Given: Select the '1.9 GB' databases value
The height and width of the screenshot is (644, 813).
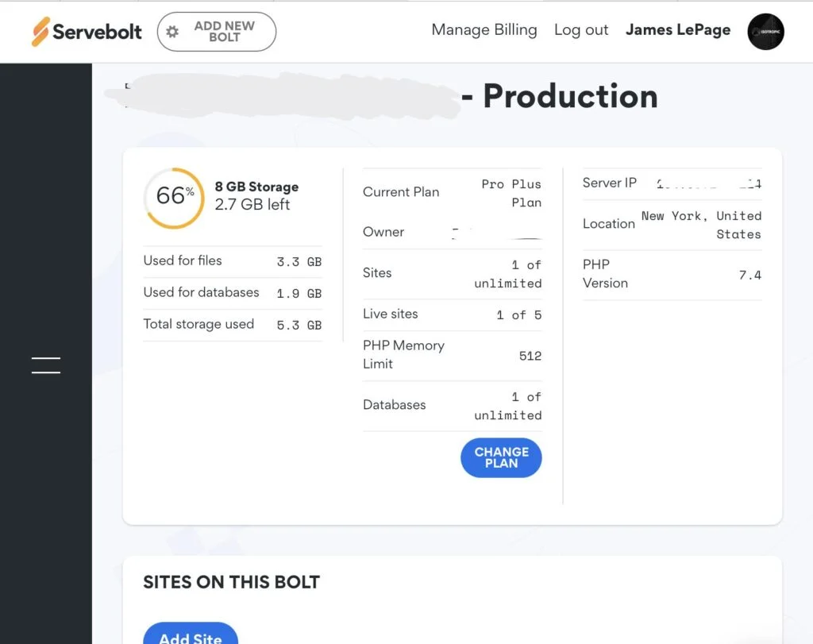Looking at the screenshot, I should coord(299,294).
